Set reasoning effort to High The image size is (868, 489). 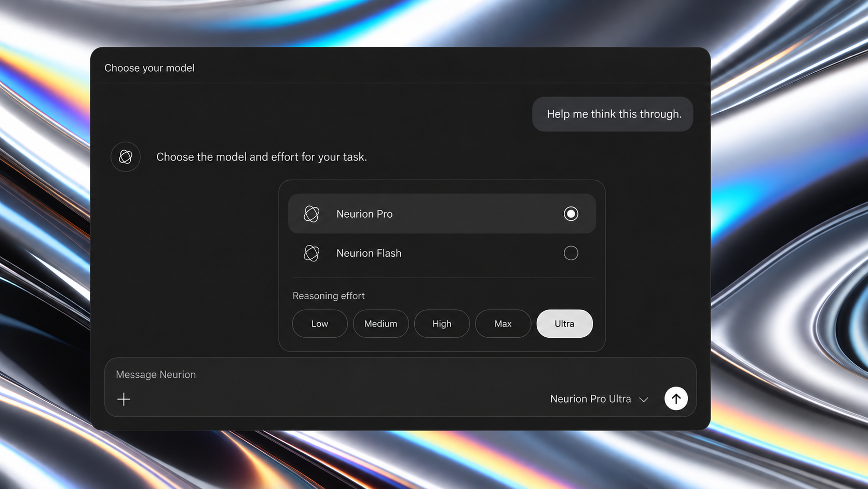click(442, 324)
